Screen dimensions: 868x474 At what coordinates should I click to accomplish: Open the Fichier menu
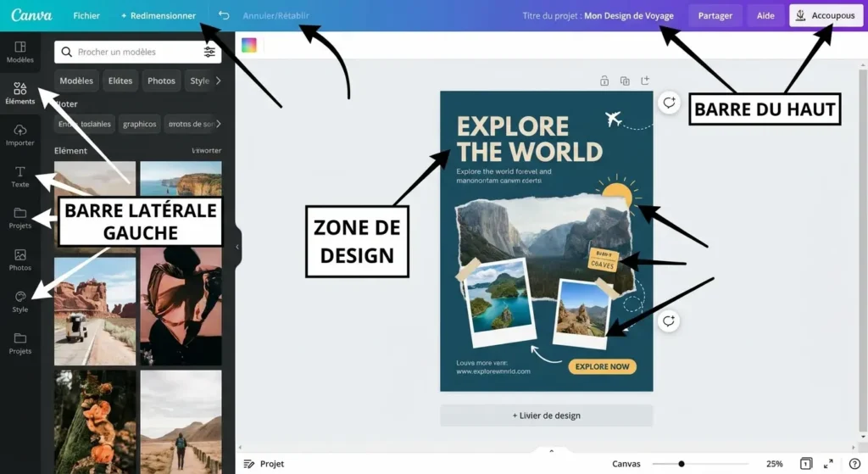tap(86, 15)
